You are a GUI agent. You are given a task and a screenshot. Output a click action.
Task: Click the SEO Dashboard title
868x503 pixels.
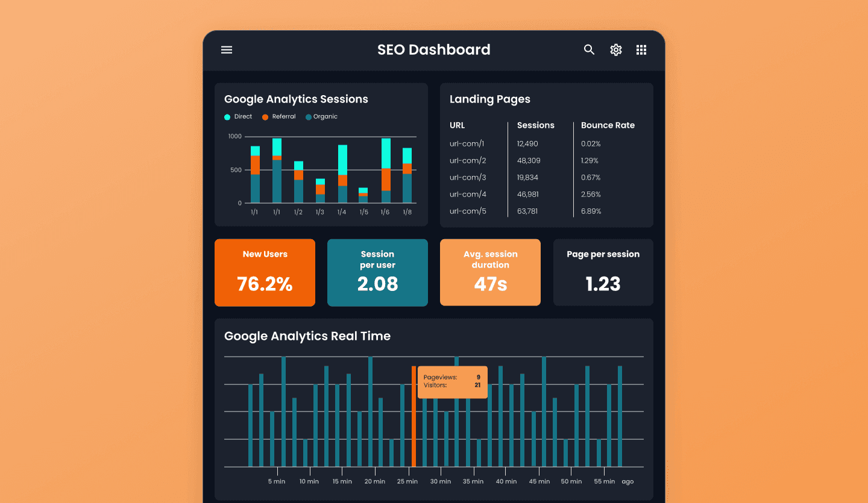(434, 50)
